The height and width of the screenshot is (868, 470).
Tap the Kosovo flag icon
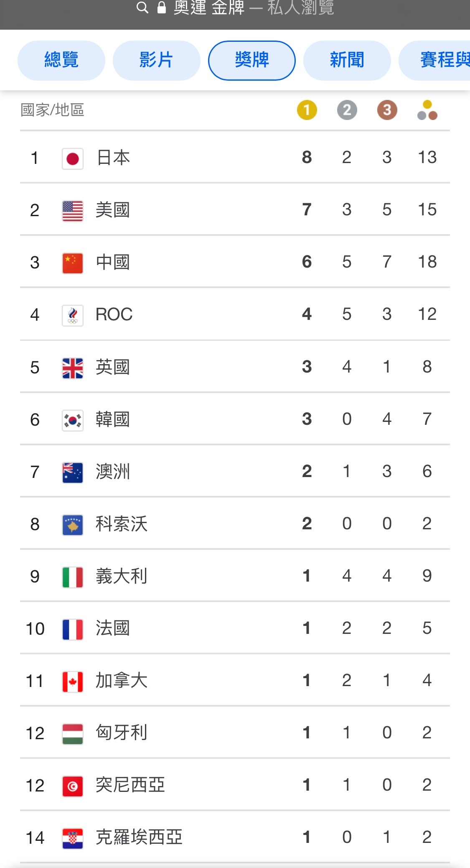(73, 525)
